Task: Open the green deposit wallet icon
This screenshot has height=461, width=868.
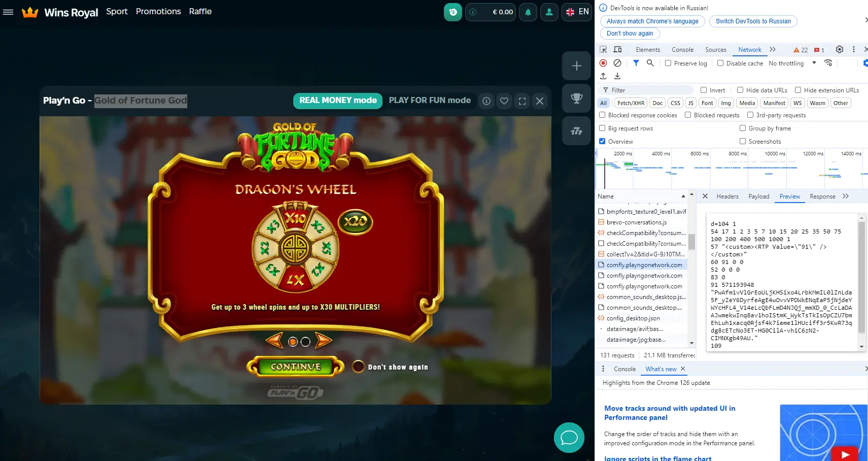Action: [453, 12]
